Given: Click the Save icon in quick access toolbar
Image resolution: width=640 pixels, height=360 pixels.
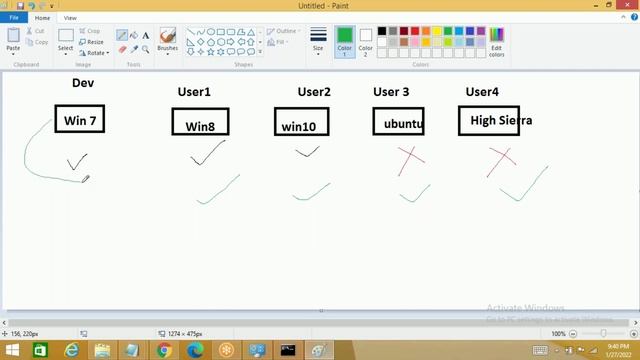Looking at the screenshot, I should (x=20, y=6).
